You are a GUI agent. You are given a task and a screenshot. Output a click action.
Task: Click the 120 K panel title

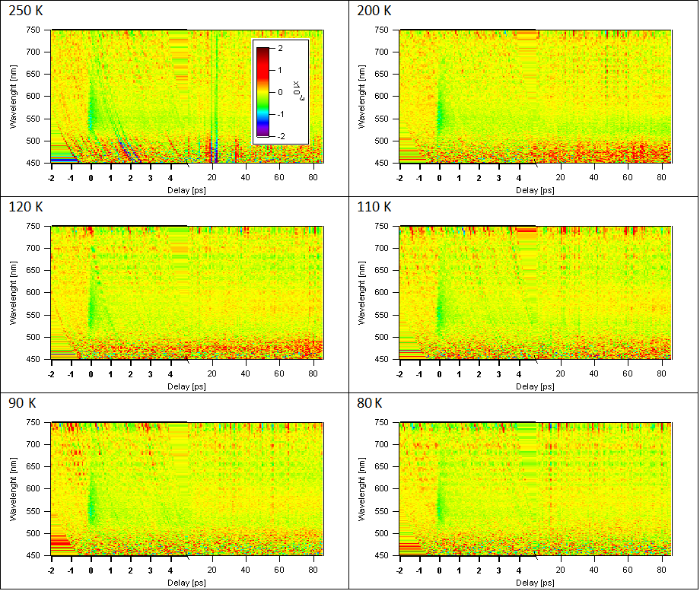point(24,207)
